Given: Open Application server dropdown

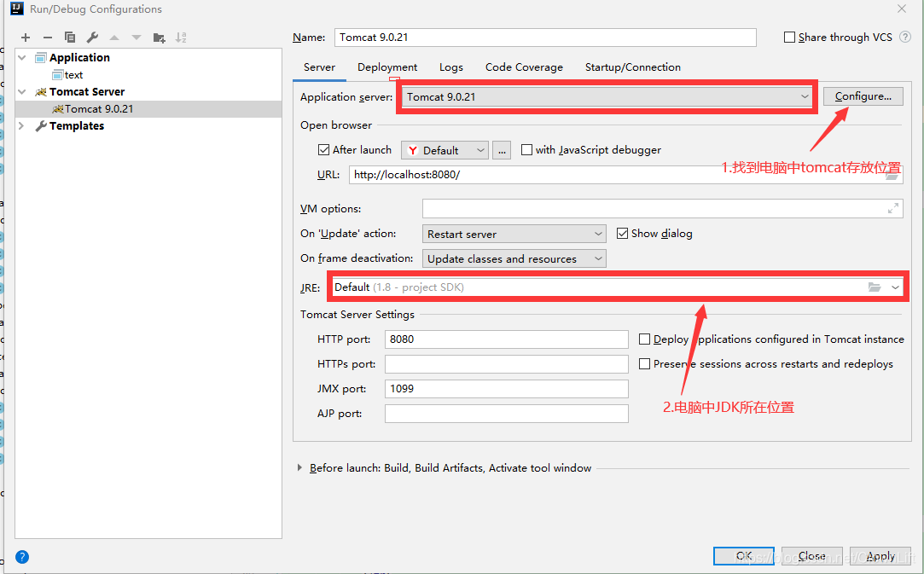Looking at the screenshot, I should pyautogui.click(x=607, y=96).
